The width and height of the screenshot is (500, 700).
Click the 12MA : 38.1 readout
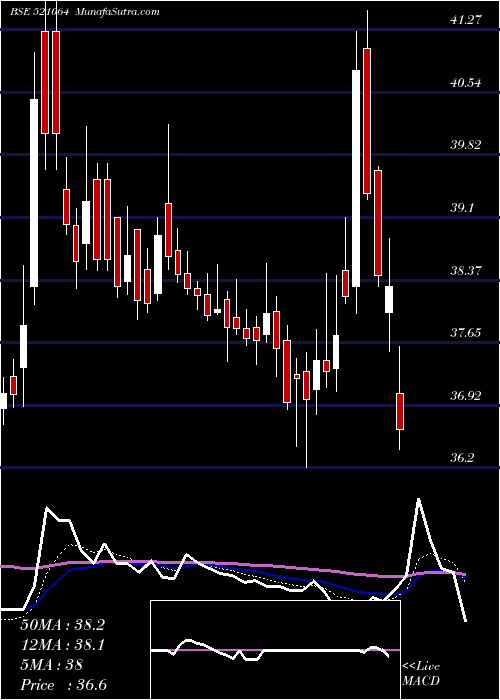(62, 645)
